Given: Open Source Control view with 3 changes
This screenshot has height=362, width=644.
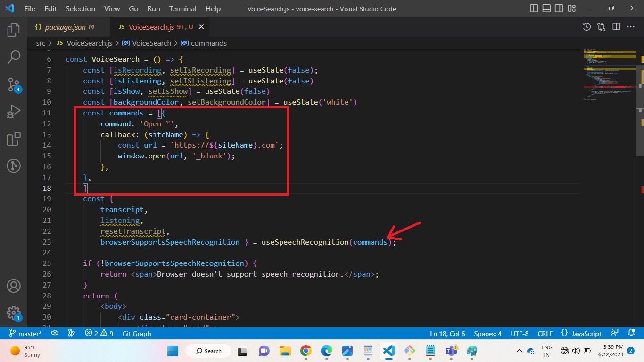Looking at the screenshot, I should (x=13, y=85).
